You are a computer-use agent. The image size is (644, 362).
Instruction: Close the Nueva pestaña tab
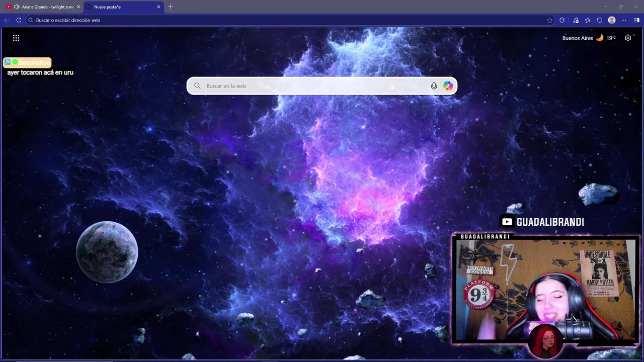[158, 7]
